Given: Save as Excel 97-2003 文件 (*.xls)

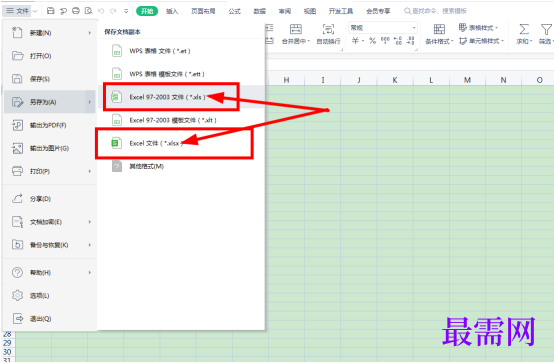Looking at the screenshot, I should (182, 97).
